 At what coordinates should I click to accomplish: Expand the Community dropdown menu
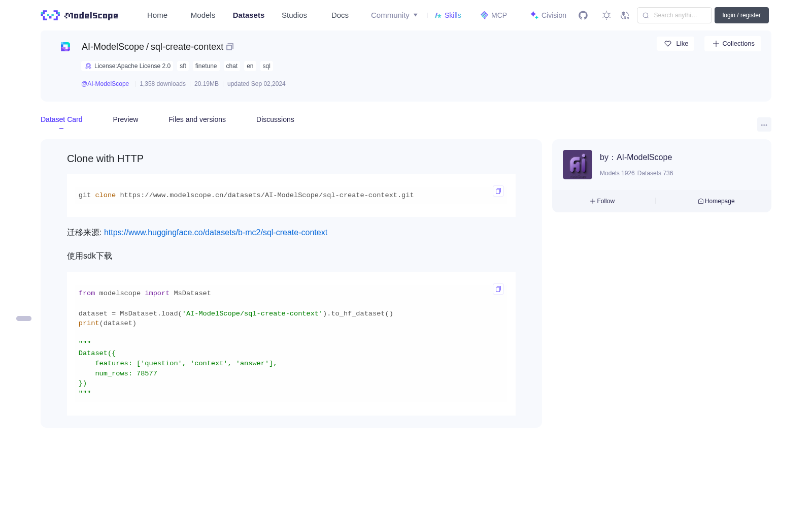pyautogui.click(x=394, y=15)
